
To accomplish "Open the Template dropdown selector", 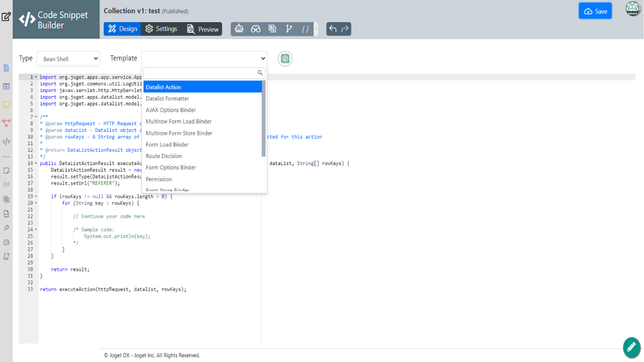I will pyautogui.click(x=204, y=58).
